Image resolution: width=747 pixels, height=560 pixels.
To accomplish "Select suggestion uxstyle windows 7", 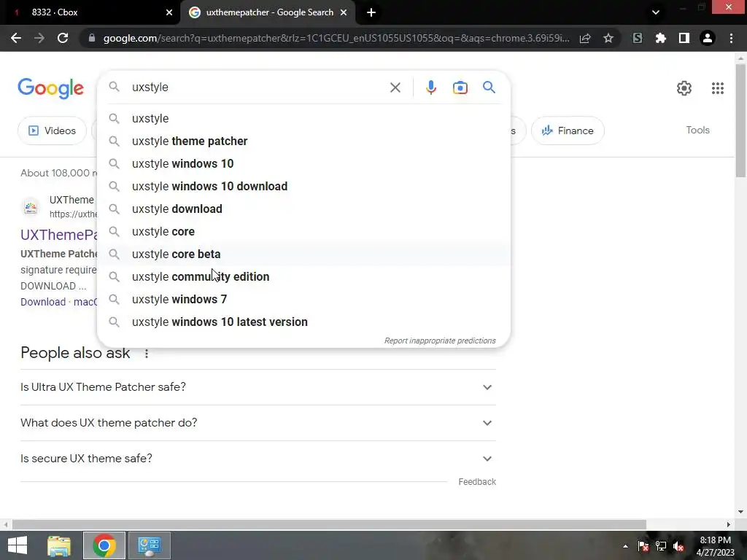I will (x=303, y=299).
